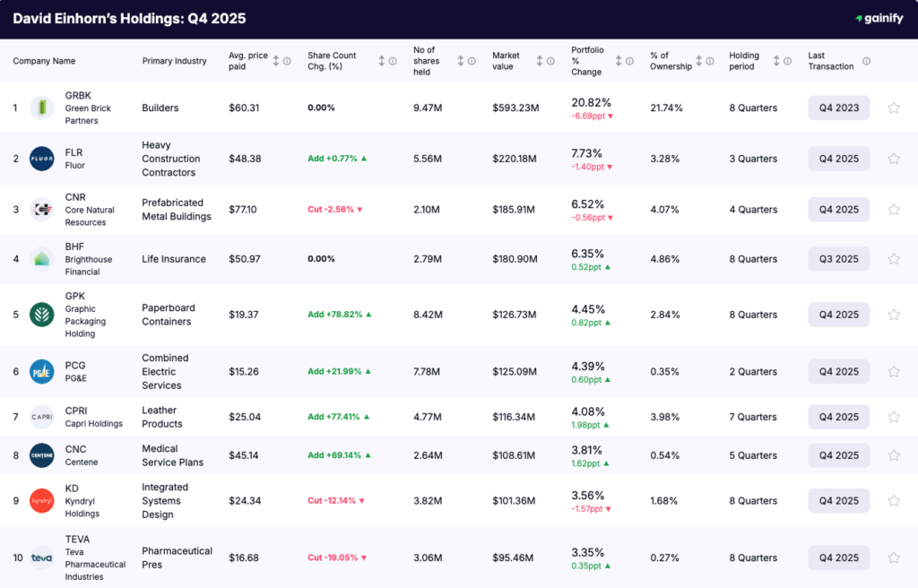
Task: Open the info tooltip for Last Transaction column
Action: (865, 61)
